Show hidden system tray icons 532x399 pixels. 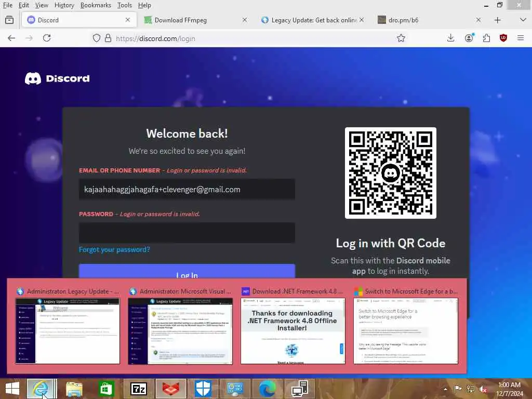(445, 389)
